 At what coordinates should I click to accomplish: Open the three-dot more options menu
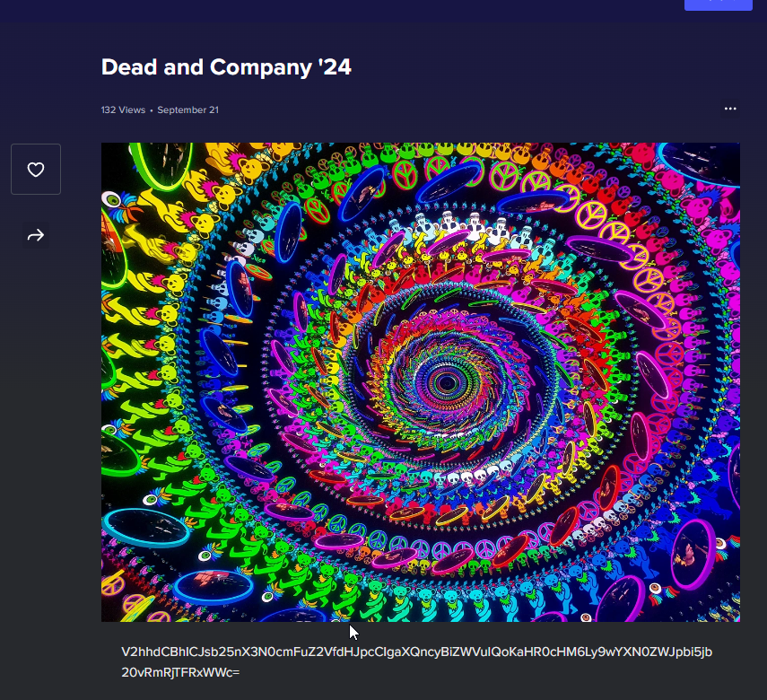(730, 109)
